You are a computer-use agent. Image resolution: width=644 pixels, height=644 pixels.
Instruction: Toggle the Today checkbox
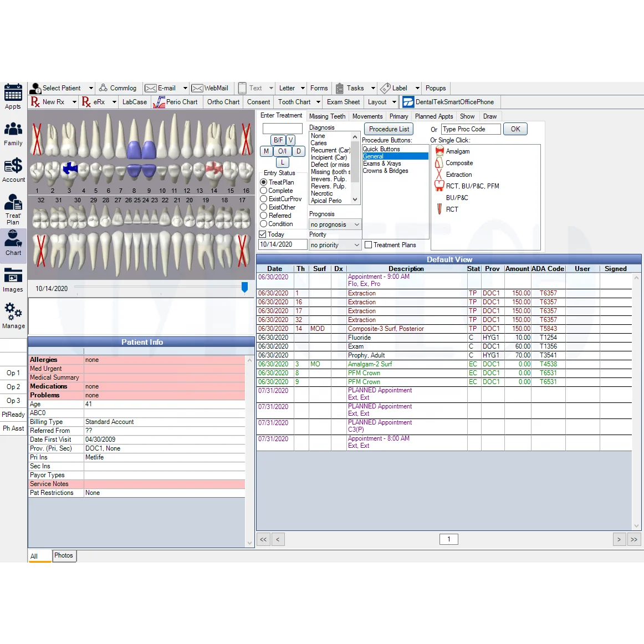(263, 234)
